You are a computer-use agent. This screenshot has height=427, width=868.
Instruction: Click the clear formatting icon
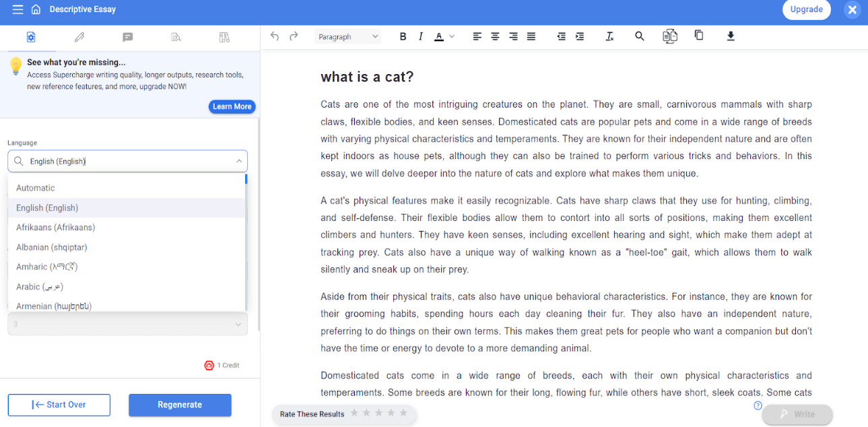[x=609, y=36]
